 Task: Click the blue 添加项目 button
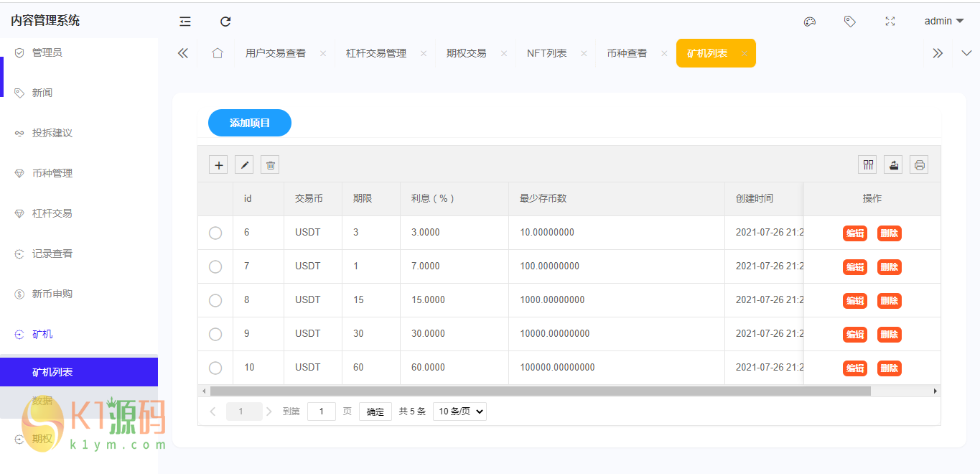(x=250, y=123)
